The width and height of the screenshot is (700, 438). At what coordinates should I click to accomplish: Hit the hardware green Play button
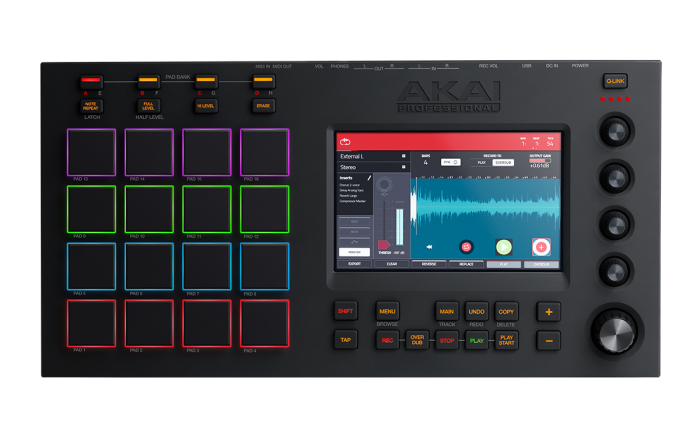[476, 340]
